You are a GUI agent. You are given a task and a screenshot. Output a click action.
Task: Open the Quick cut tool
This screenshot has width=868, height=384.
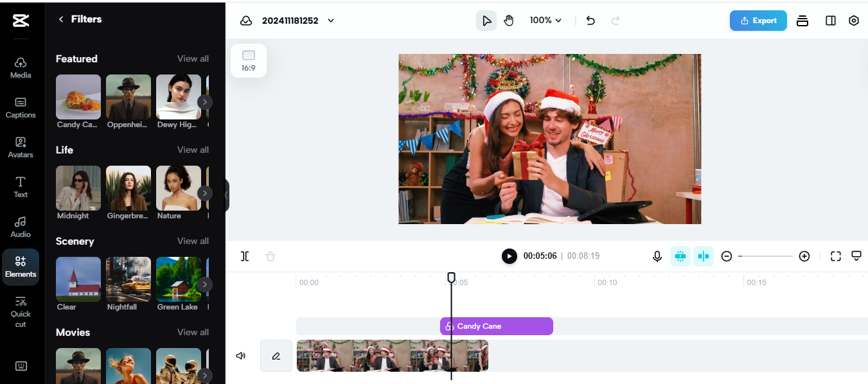(x=21, y=311)
